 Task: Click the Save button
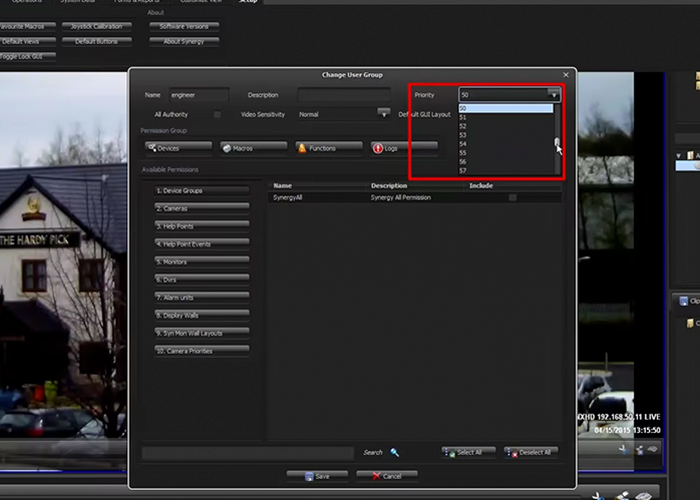(317, 476)
